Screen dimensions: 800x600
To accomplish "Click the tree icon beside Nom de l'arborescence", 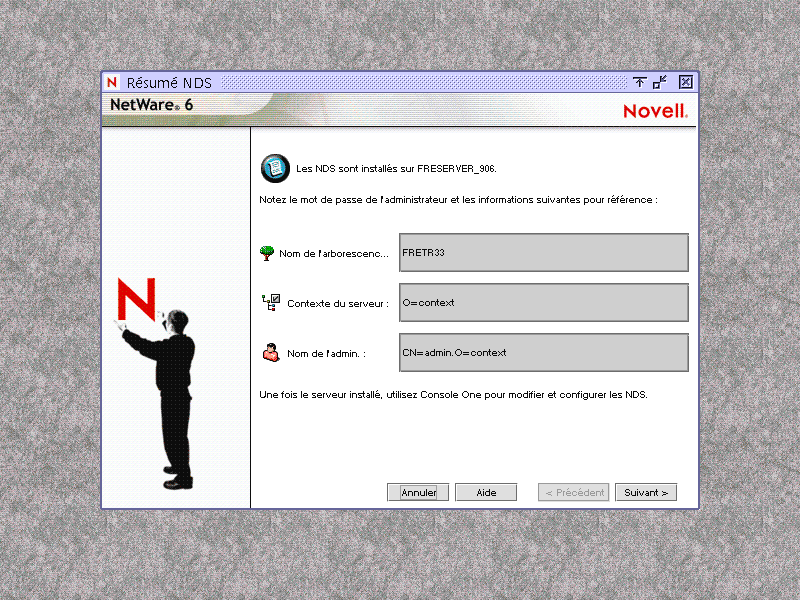I will (x=267, y=253).
